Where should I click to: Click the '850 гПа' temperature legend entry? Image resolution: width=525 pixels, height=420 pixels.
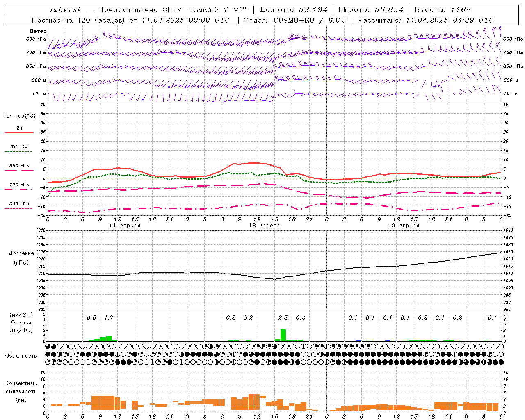click(19, 166)
